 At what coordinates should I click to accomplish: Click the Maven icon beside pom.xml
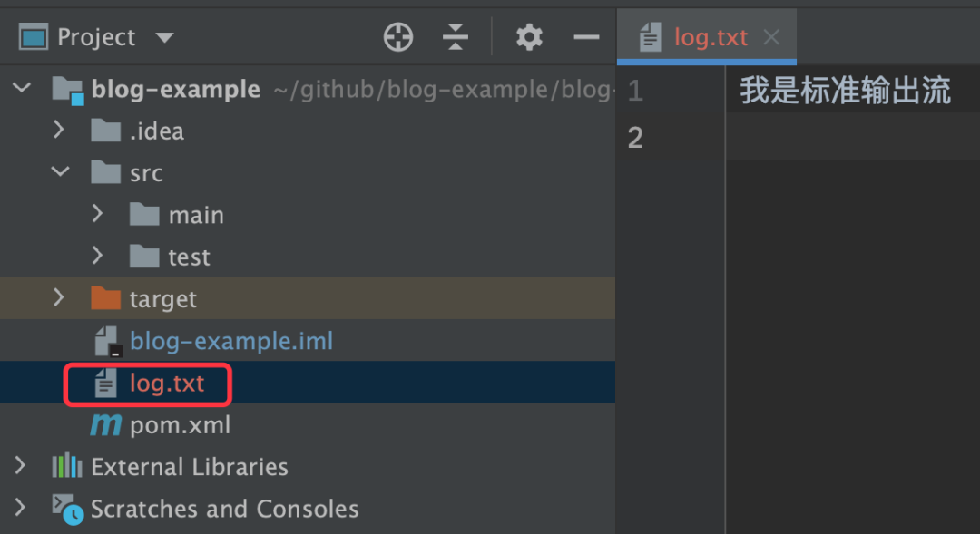point(106,425)
